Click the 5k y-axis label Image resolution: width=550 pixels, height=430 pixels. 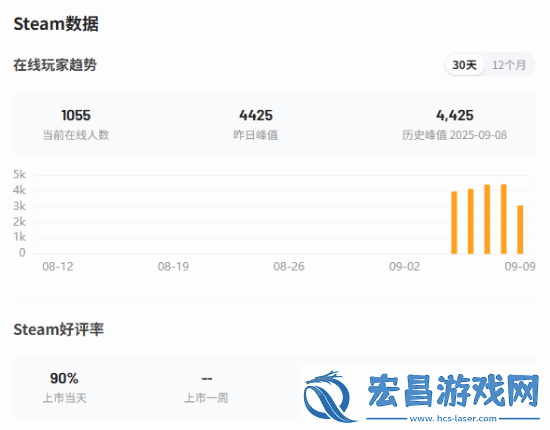pyautogui.click(x=19, y=174)
